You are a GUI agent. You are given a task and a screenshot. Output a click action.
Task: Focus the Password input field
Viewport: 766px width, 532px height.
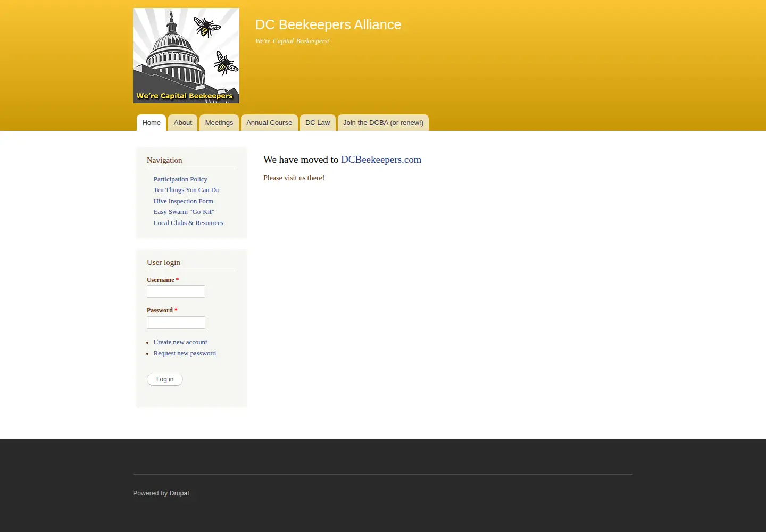(x=176, y=322)
